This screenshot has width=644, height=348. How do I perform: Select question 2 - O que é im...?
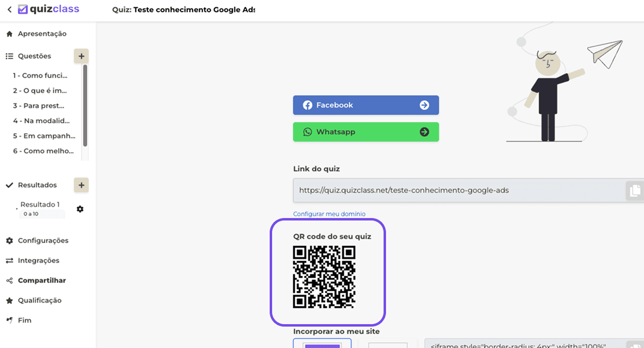[40, 91]
